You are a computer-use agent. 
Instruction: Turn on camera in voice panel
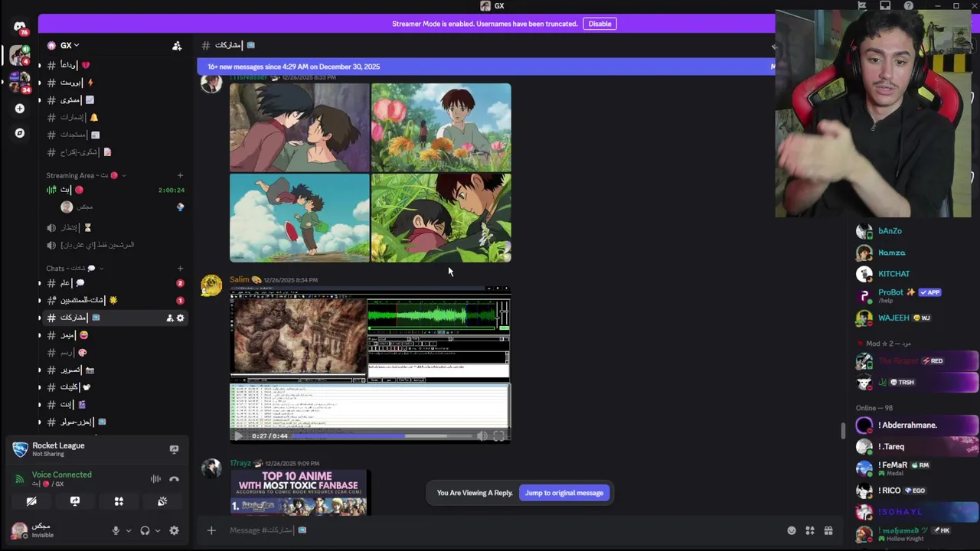pos(31,501)
